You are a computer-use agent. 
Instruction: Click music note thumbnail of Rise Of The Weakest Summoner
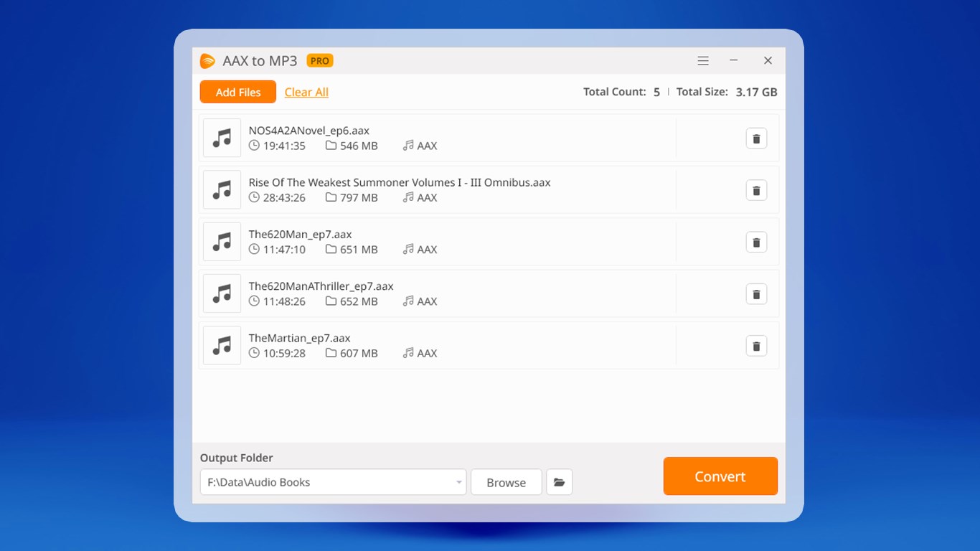[222, 189]
